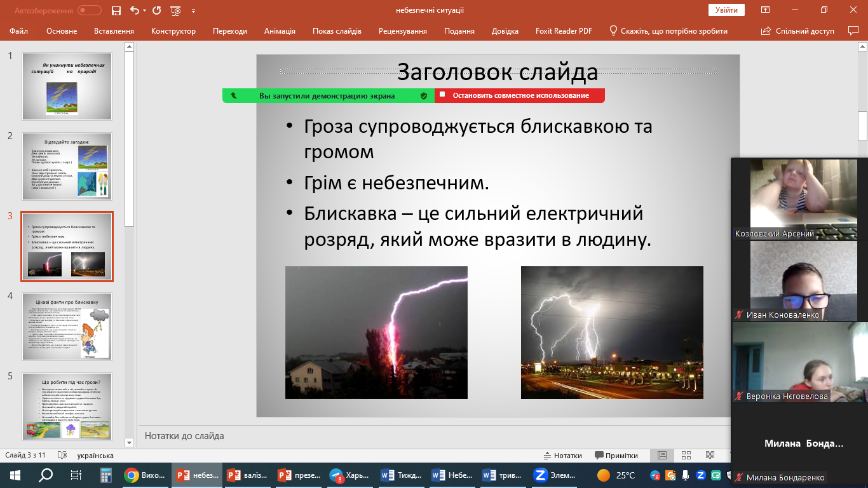Switch to Reading view icon
The height and width of the screenshot is (488, 868).
point(710,456)
